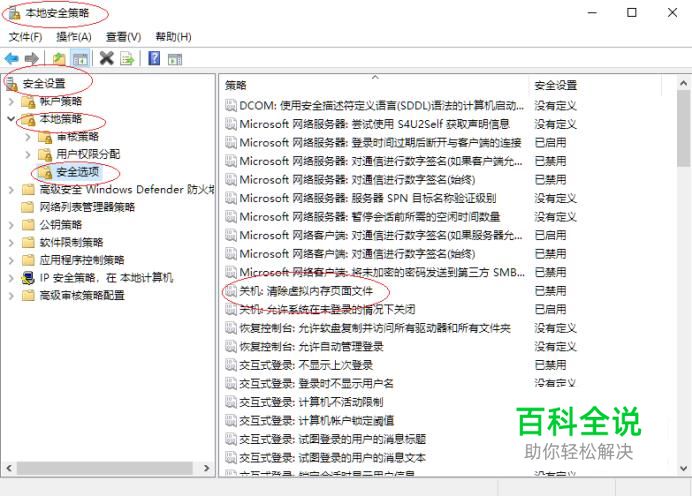Select policy Microsoft 网络服务器: 服务器 SPN 目标名称验证级别

click(x=368, y=198)
